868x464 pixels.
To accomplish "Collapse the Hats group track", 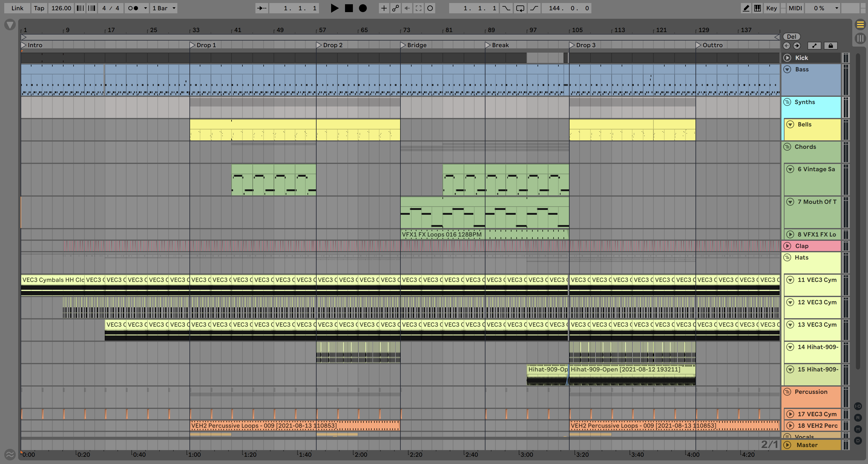I will coord(787,258).
